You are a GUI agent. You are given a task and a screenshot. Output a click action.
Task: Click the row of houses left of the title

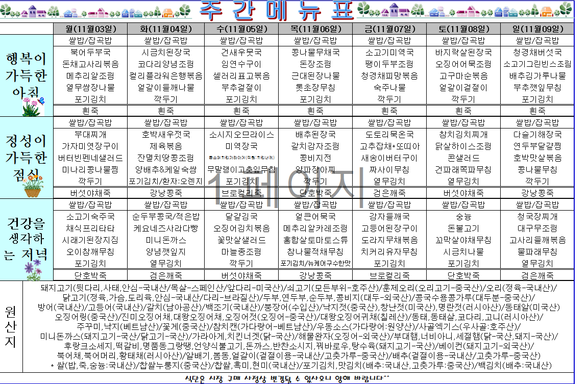tap(97, 11)
